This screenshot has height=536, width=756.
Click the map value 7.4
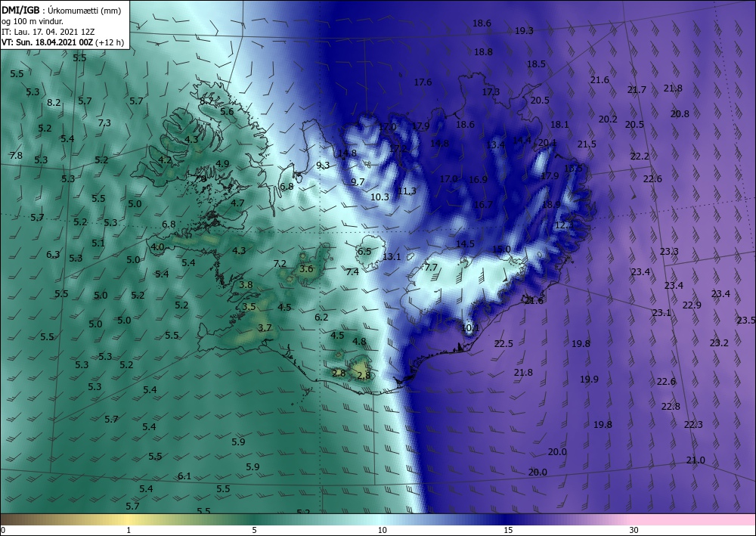click(352, 272)
